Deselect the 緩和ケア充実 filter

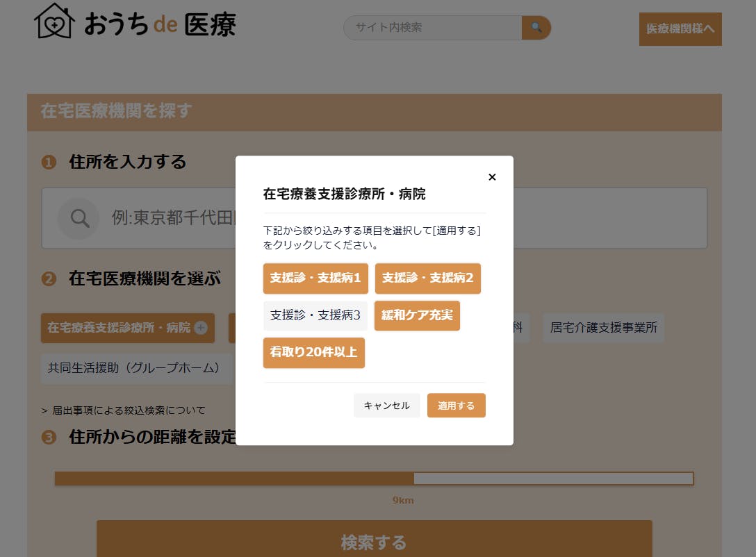417,315
